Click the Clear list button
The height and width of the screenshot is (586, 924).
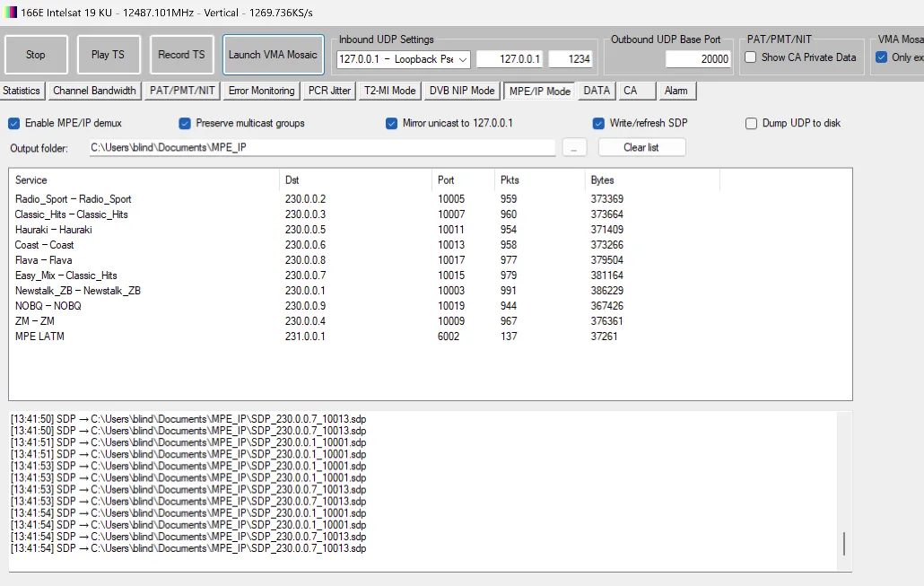641,147
